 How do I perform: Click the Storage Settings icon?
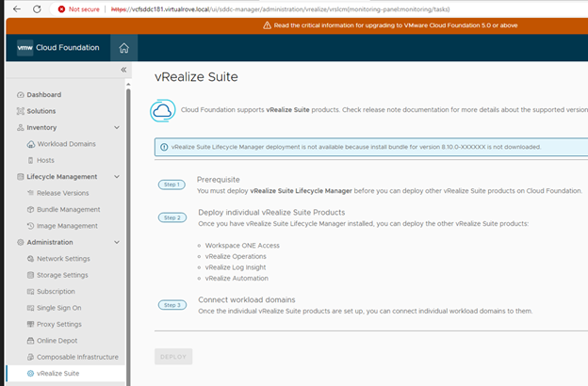31,275
